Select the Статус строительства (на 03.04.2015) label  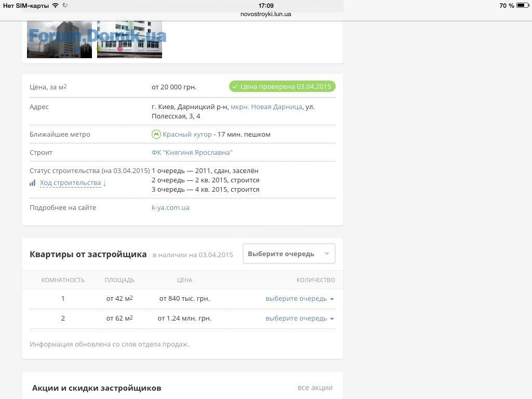tap(89, 171)
